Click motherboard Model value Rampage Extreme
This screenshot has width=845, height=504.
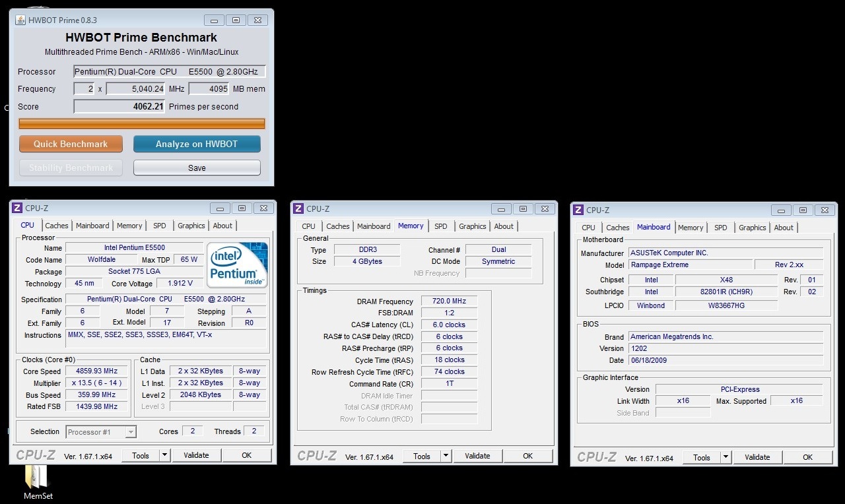pyautogui.click(x=689, y=265)
